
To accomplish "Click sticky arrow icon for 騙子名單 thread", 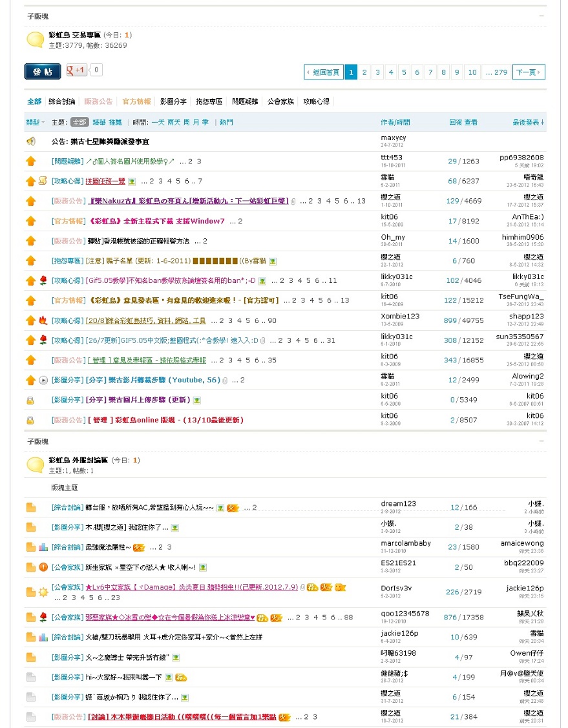I will 30,260.
